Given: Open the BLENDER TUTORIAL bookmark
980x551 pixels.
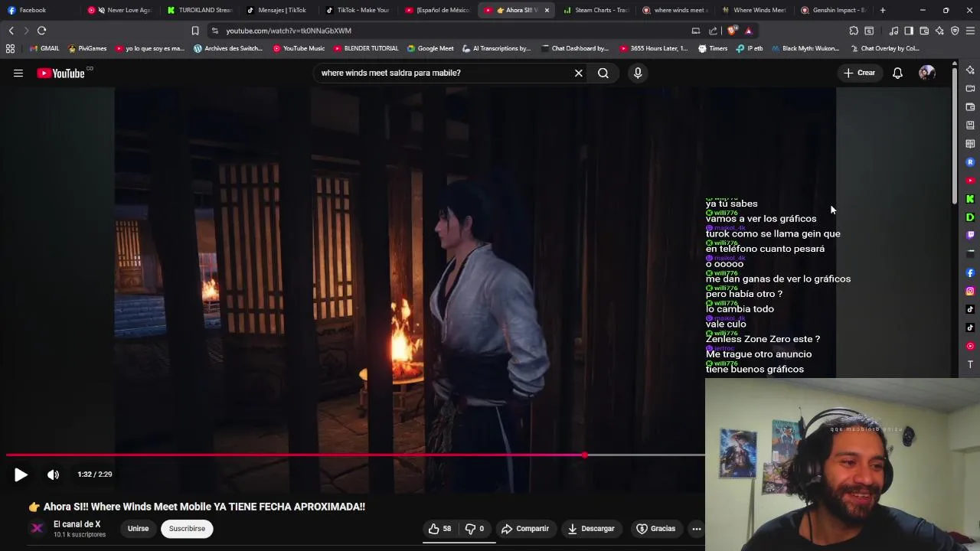Looking at the screenshot, I should coord(366,48).
